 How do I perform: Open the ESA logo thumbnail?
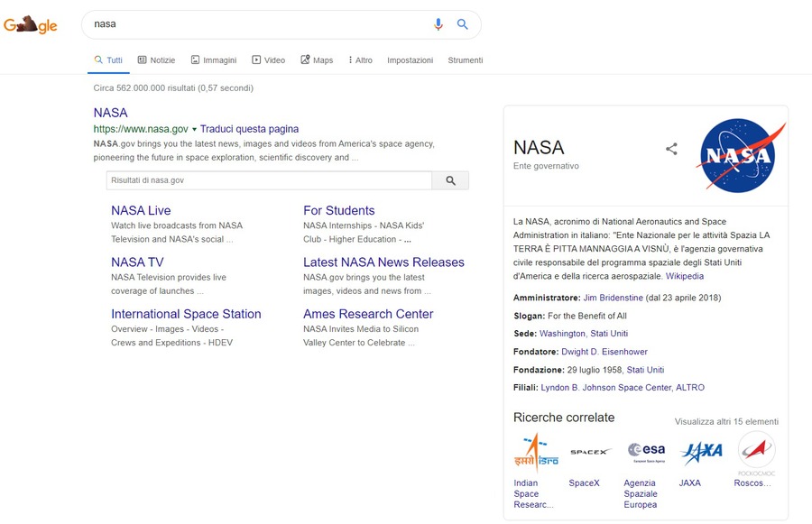pyautogui.click(x=646, y=452)
